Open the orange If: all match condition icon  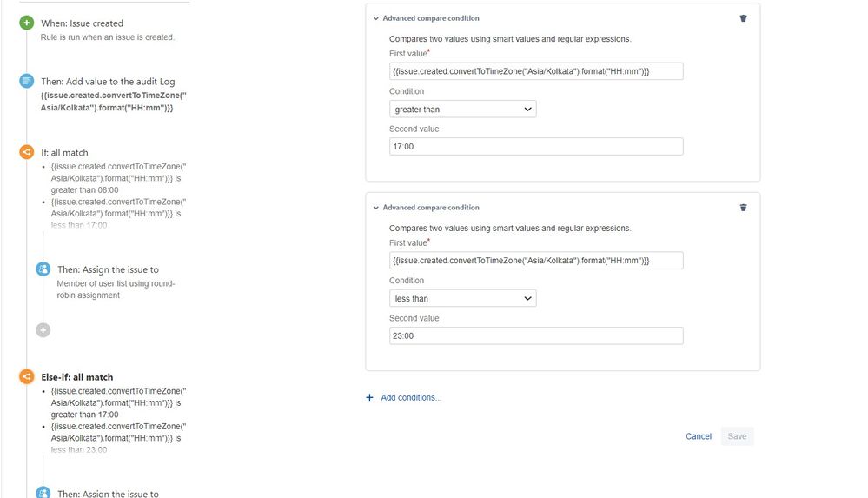pos(27,152)
